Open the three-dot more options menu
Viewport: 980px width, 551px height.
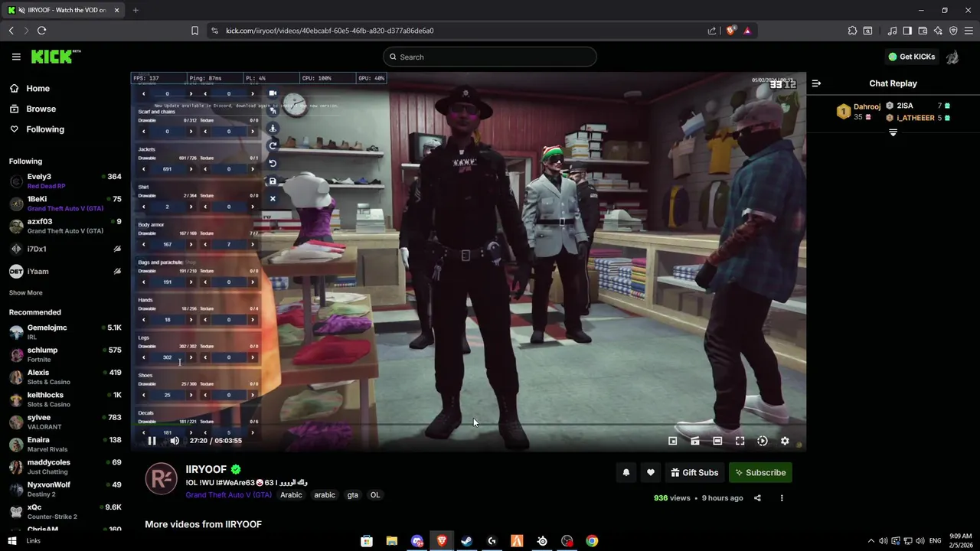pyautogui.click(x=782, y=498)
